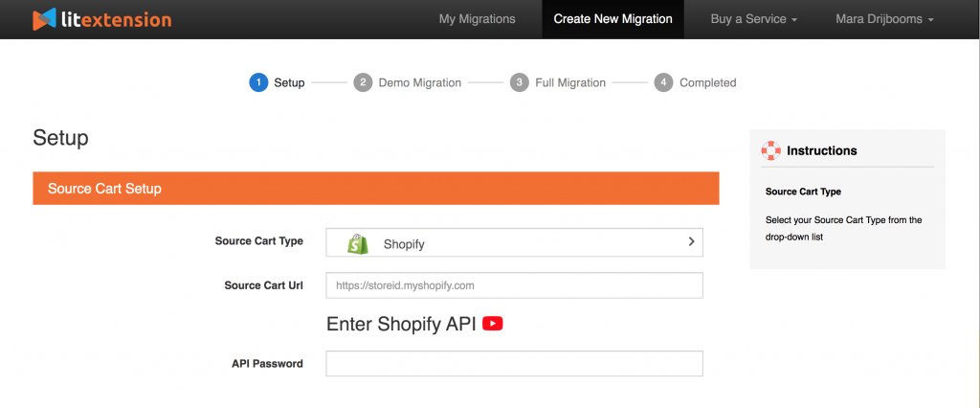
Task: Go to My Migrations tab
Action: coord(477,19)
